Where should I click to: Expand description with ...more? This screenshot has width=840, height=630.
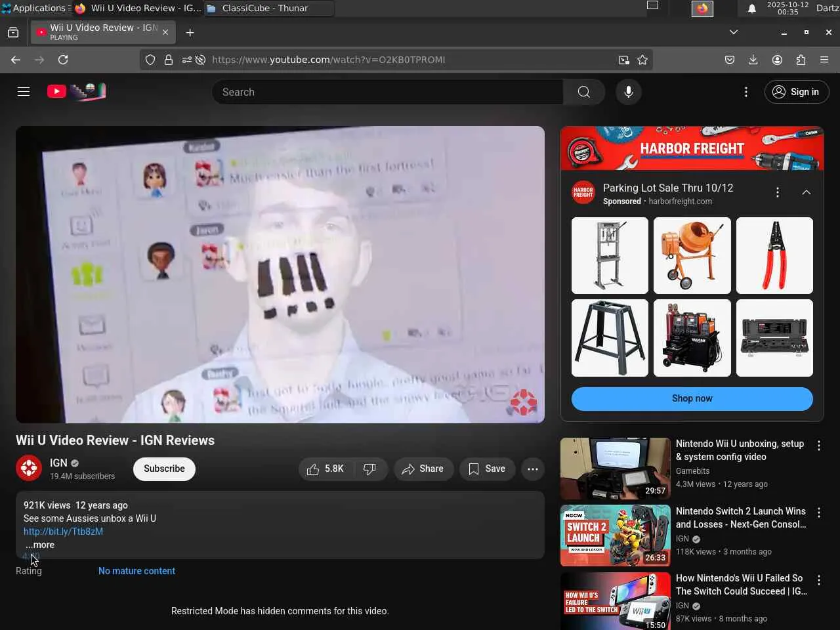pyautogui.click(x=40, y=545)
